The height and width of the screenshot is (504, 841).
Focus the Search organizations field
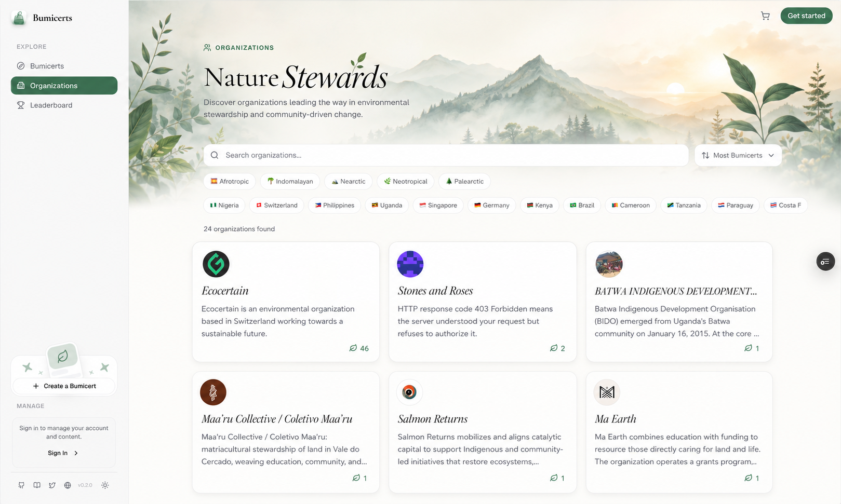click(x=446, y=155)
